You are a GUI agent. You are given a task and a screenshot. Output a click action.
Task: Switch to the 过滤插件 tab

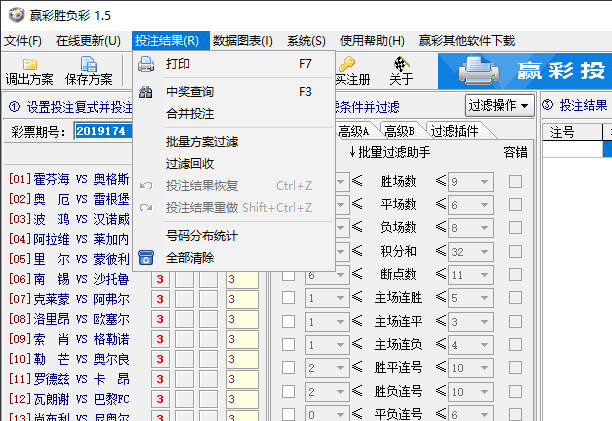click(x=455, y=131)
